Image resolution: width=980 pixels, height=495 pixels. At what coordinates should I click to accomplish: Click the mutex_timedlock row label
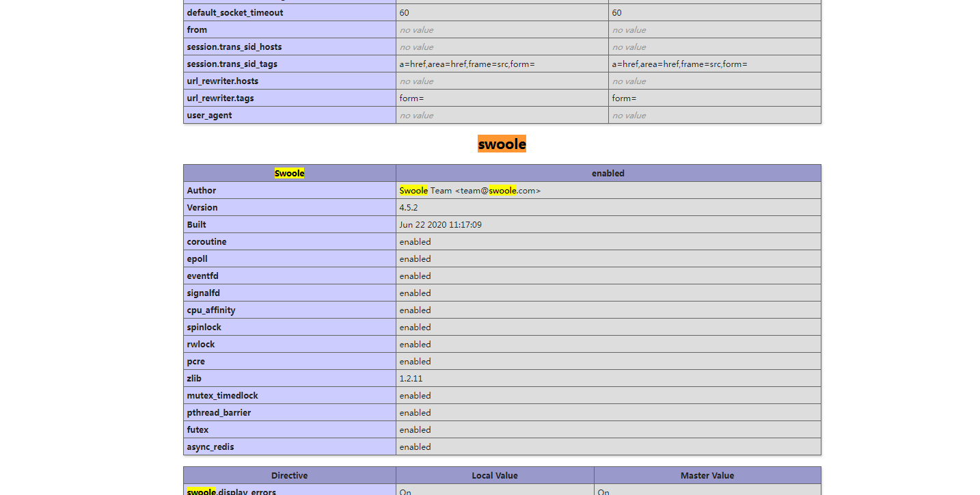point(222,396)
